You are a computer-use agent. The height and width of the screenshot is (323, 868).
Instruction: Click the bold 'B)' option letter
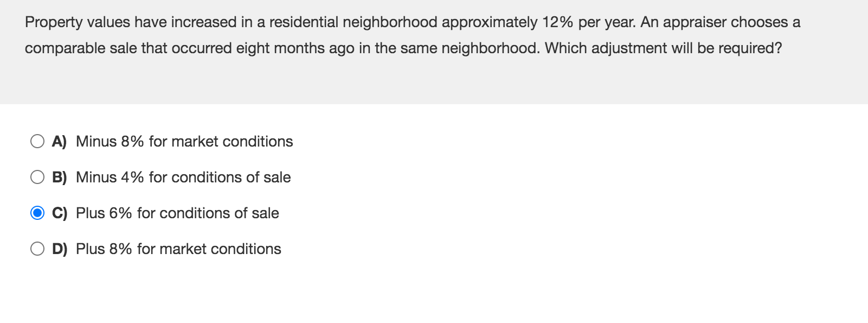click(x=60, y=177)
